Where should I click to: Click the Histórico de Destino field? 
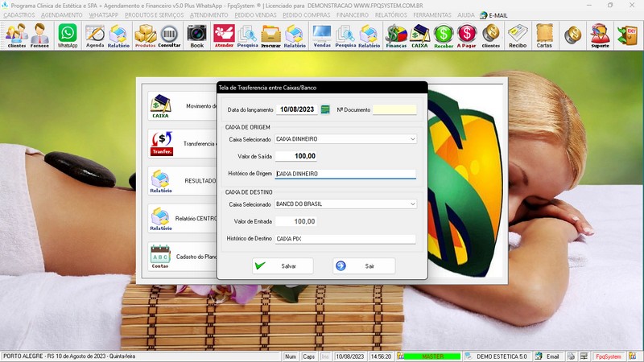(345, 238)
